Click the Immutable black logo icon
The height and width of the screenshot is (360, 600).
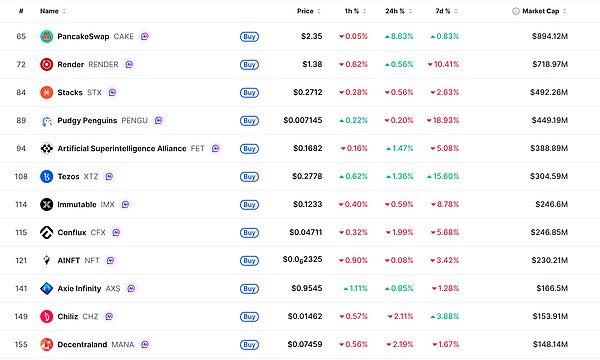[x=46, y=204]
